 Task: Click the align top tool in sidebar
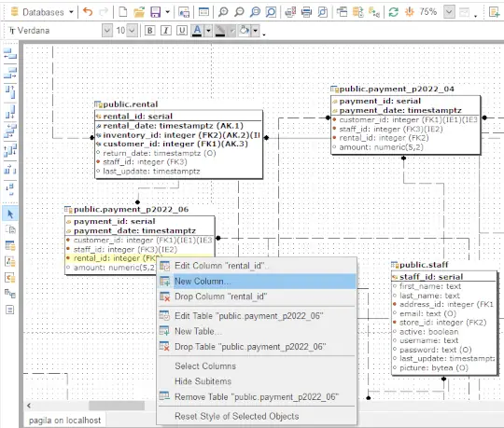tap(10, 92)
